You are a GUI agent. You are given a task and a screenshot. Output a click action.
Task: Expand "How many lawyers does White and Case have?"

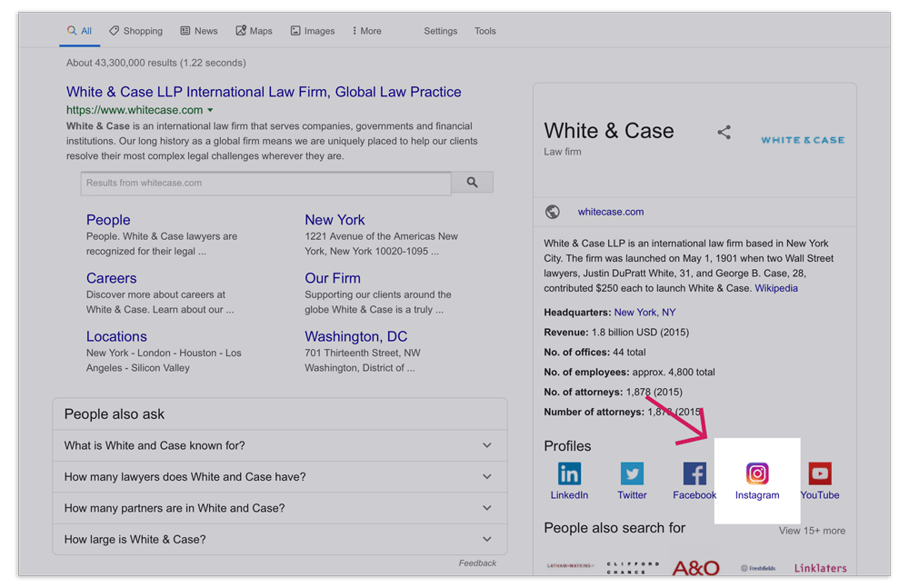[x=280, y=476]
